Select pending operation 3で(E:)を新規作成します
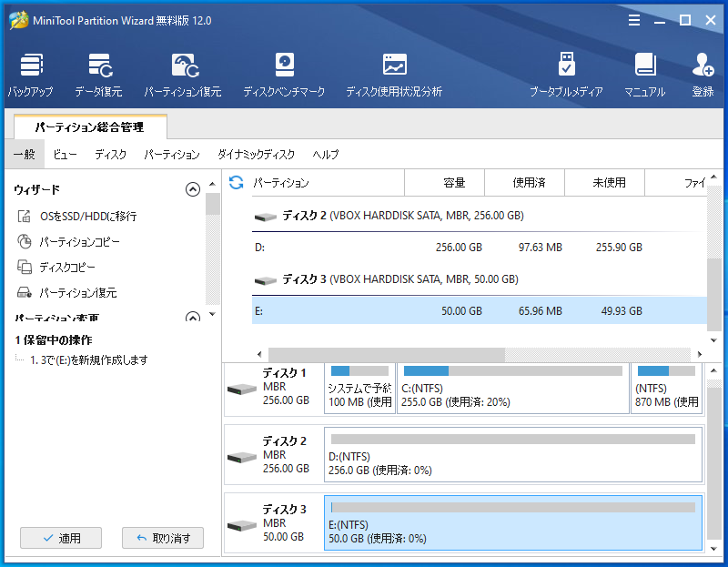The height and width of the screenshot is (567, 728). click(x=89, y=359)
